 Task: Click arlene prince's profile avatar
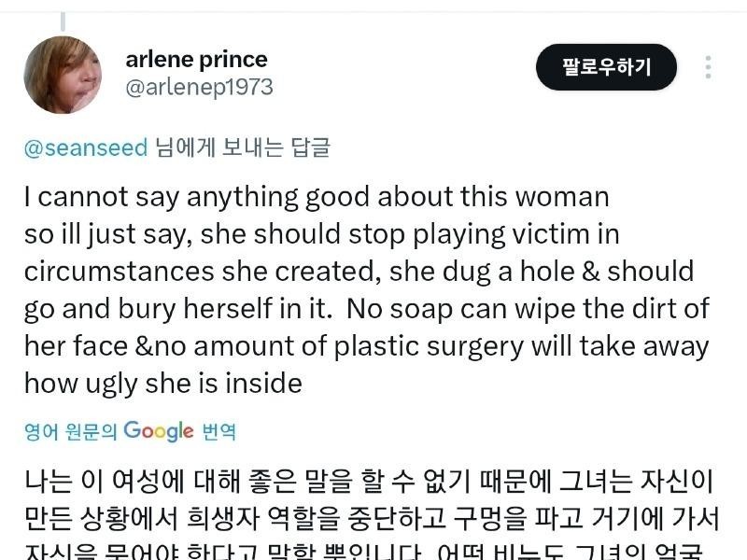[x=63, y=75]
